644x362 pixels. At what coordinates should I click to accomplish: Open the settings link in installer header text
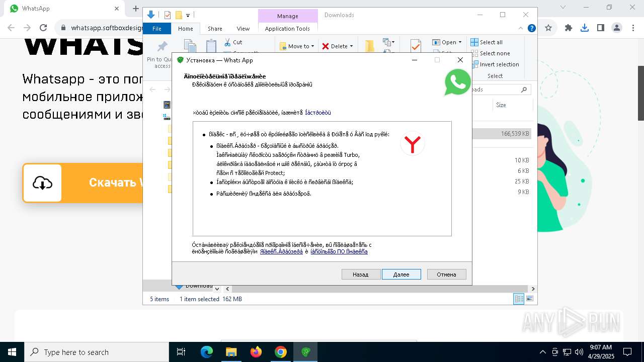(318, 113)
